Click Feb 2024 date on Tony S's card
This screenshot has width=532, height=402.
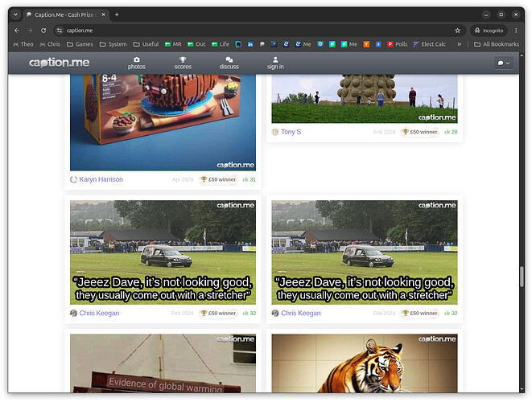point(384,132)
